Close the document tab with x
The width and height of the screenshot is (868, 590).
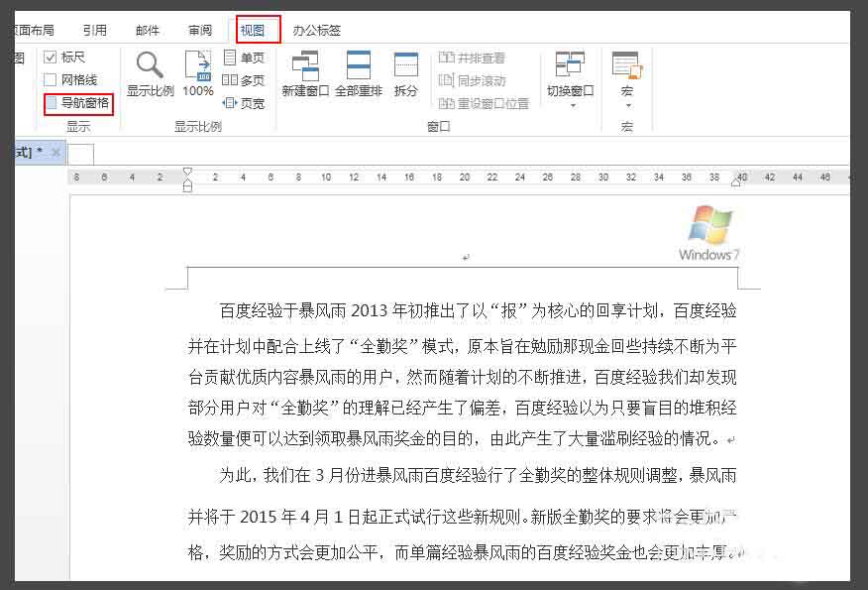point(55,152)
